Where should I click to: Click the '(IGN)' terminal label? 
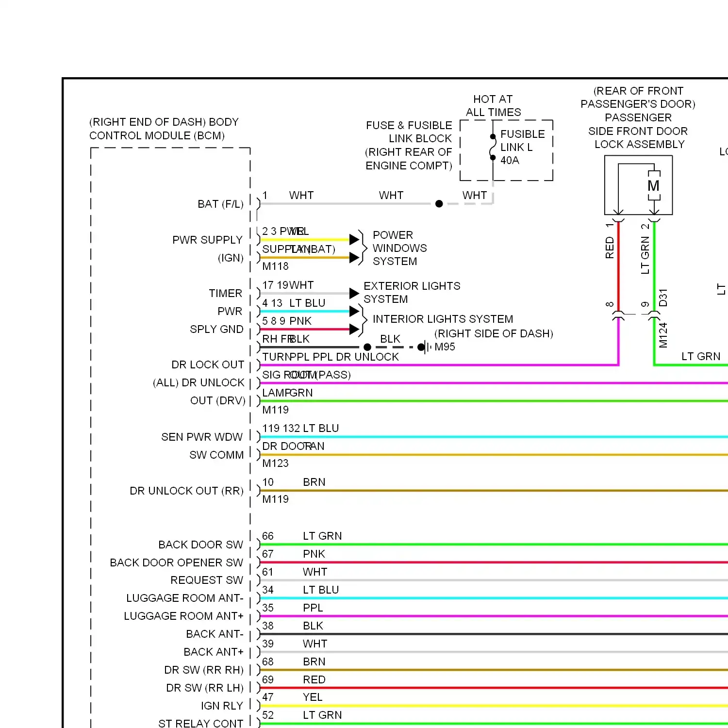pyautogui.click(x=231, y=258)
